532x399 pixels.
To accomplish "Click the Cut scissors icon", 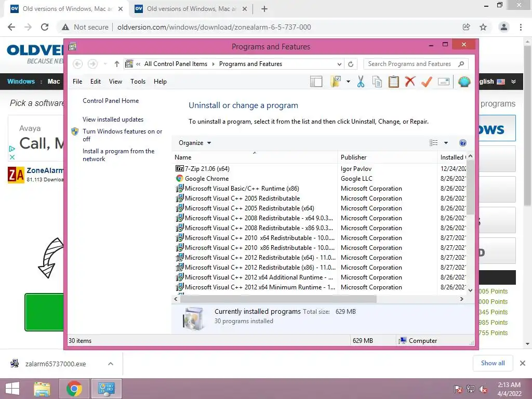I will coord(361,82).
